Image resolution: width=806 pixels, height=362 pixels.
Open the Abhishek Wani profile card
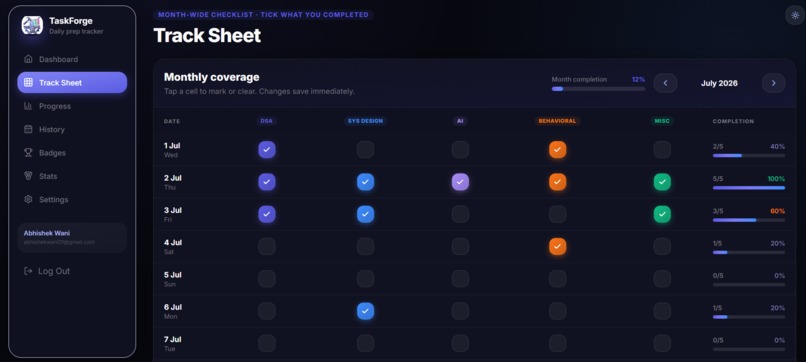72,238
